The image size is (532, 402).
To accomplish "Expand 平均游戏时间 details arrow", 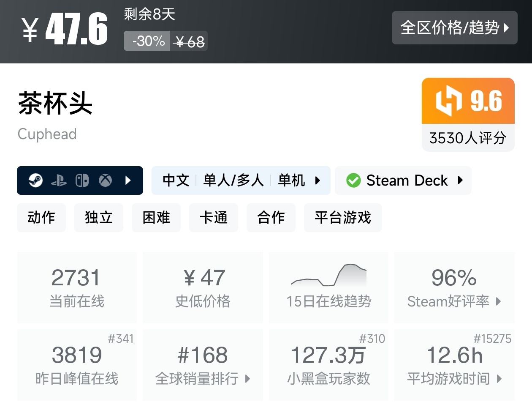I will [x=499, y=379].
